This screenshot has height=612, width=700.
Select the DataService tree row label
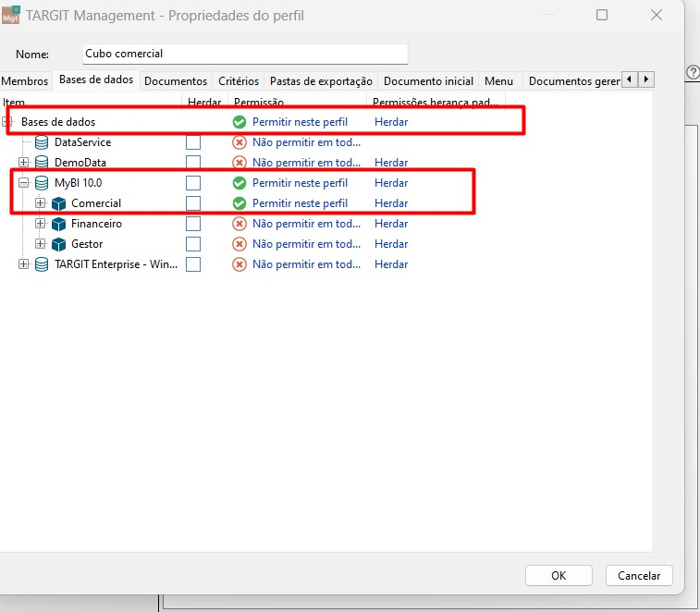82,142
